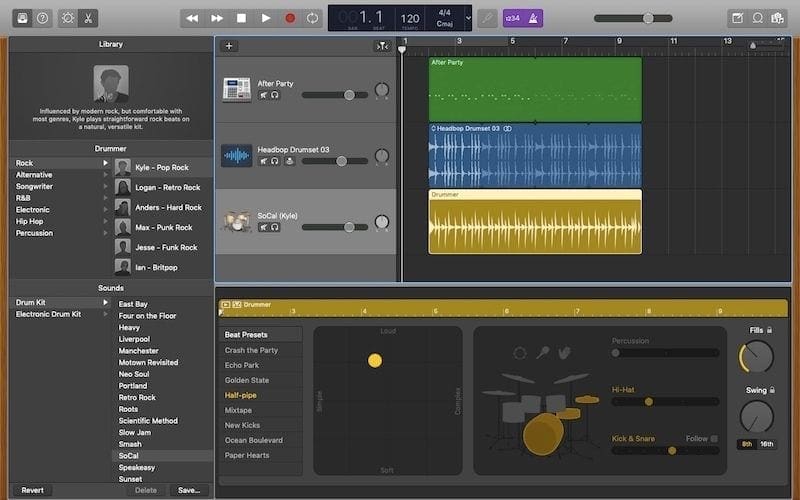Screen dimensions: 800x500
Task: Select the yellow Drummer region
Action: [x=535, y=221]
